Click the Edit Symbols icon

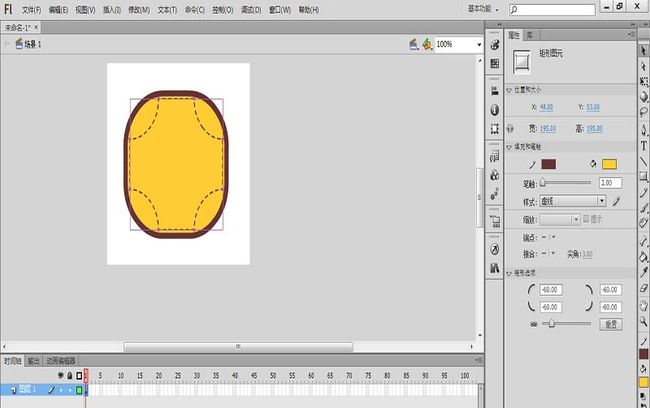pos(427,44)
